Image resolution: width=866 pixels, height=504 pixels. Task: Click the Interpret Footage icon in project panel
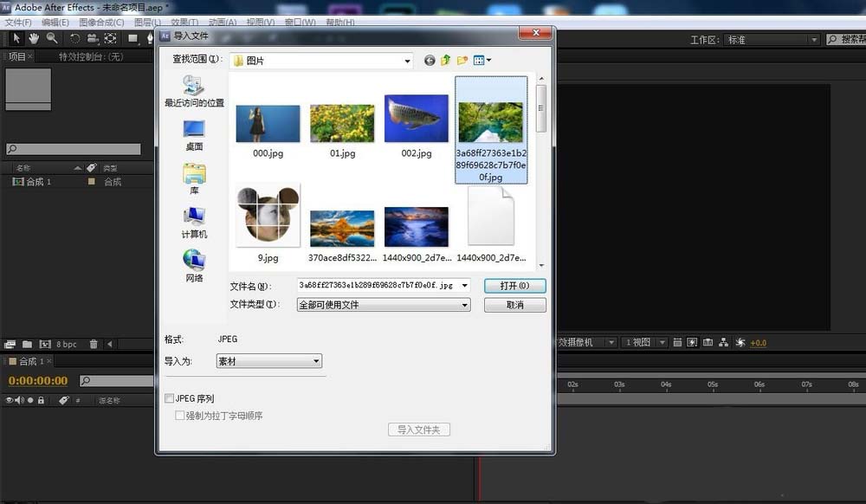(x=10, y=344)
